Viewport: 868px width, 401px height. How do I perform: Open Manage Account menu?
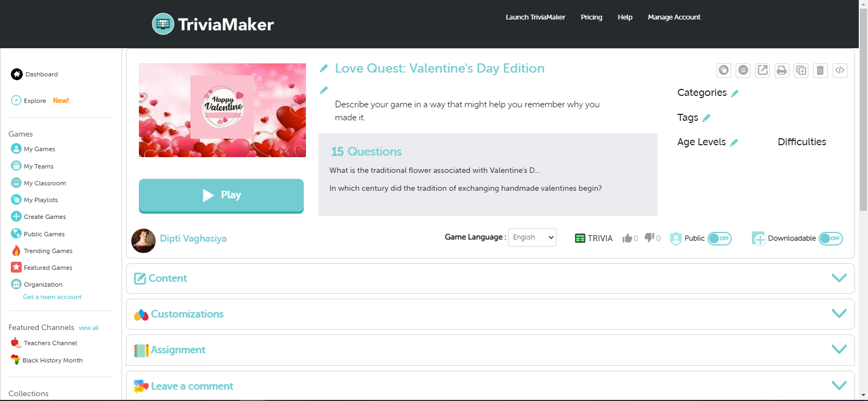click(x=674, y=17)
